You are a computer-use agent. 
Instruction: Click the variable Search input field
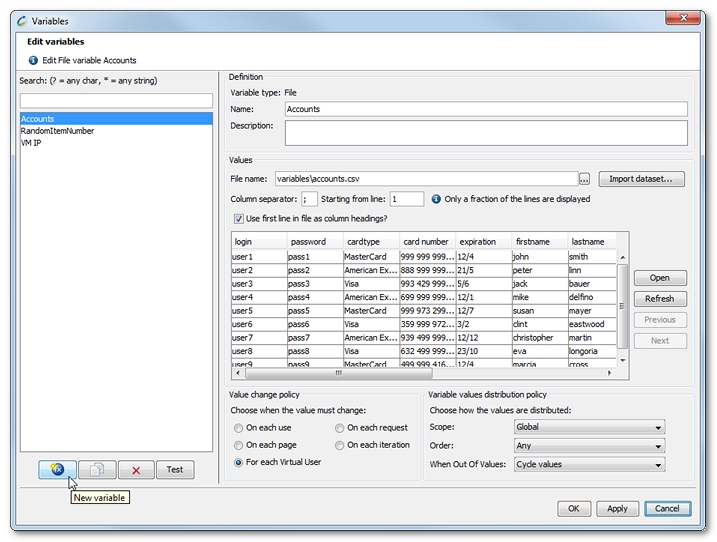click(x=117, y=100)
